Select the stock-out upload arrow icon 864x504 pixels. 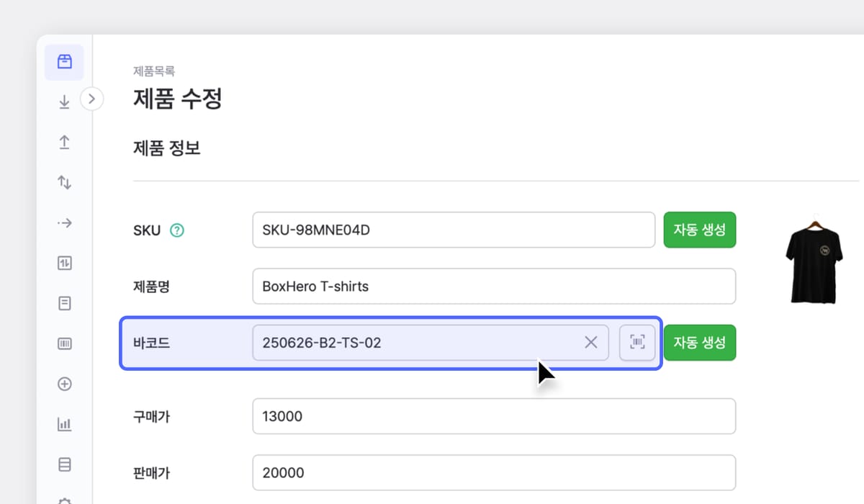[x=64, y=142]
